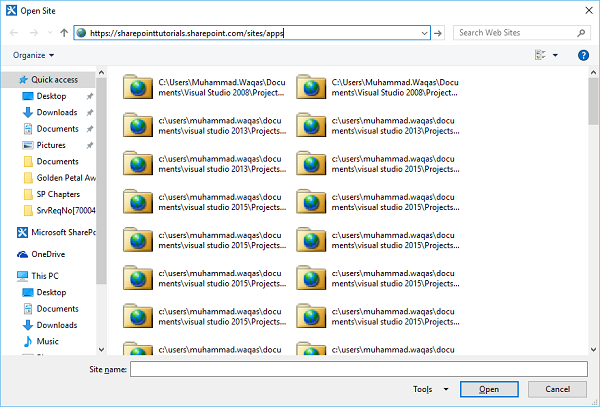Open Help with the blue question mark
Screen dimensions: 600x407
(583, 55)
